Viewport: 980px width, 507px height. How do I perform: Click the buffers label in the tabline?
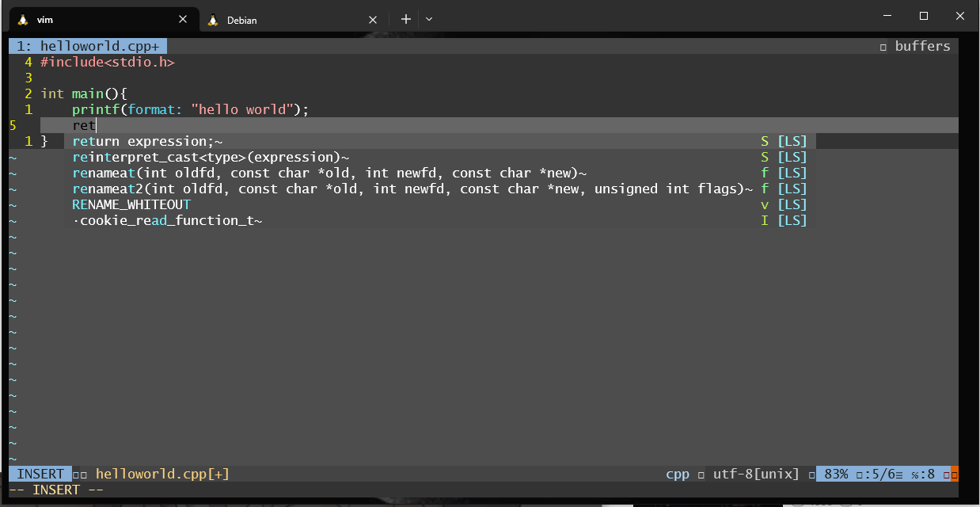coord(921,46)
